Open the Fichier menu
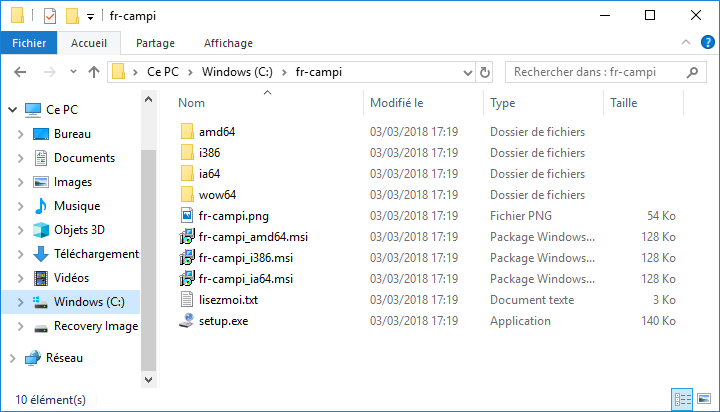Screen dimensions: 720x412 (29, 43)
